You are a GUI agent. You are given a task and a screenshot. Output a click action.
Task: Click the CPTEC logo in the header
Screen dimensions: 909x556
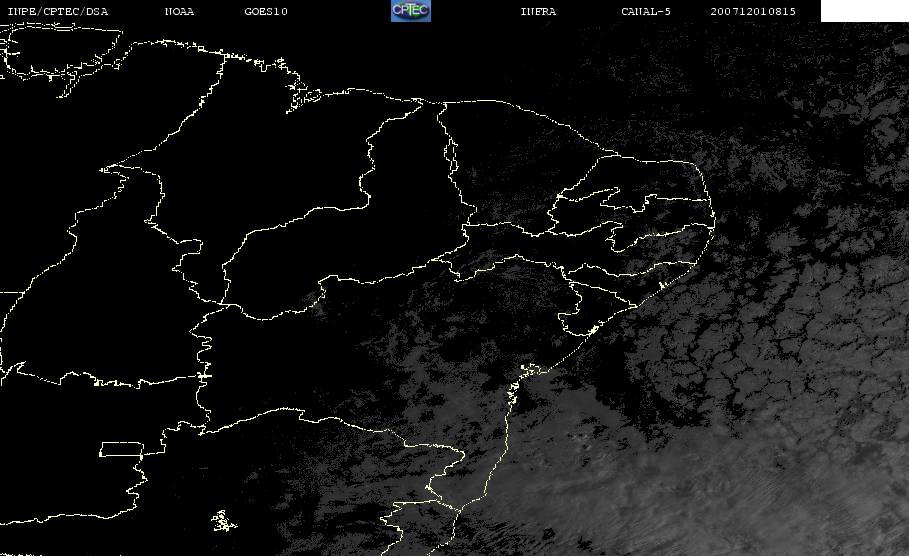pos(411,11)
